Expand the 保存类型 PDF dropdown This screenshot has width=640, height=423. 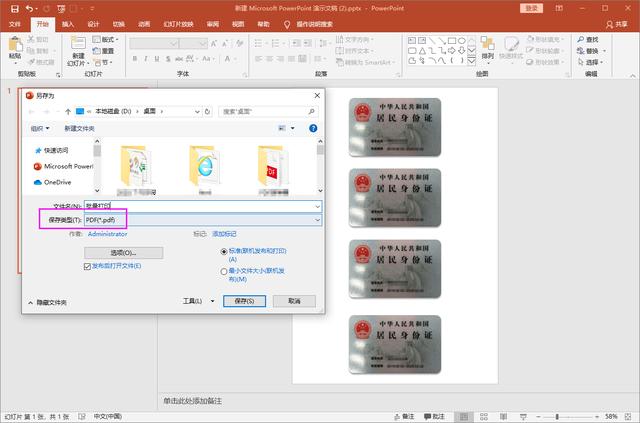[317, 218]
